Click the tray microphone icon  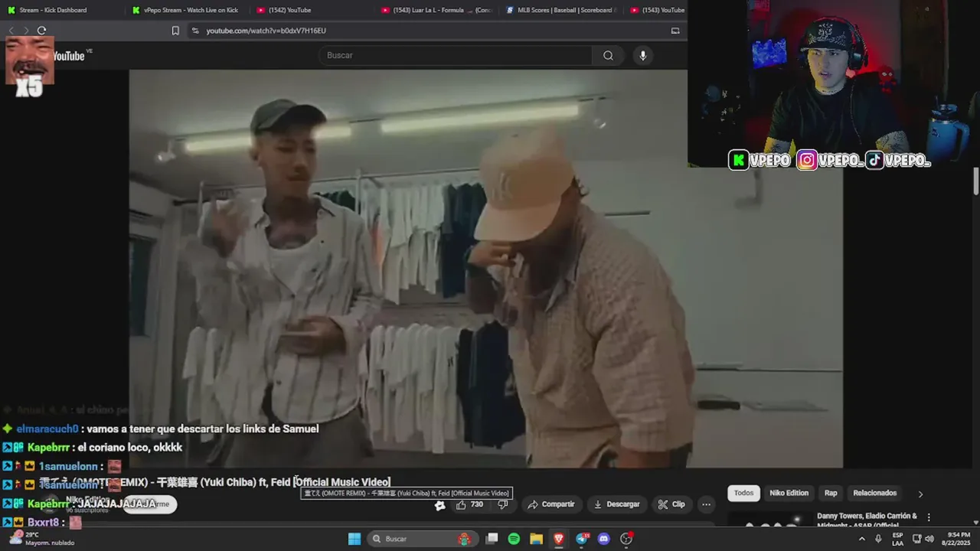pos(878,539)
